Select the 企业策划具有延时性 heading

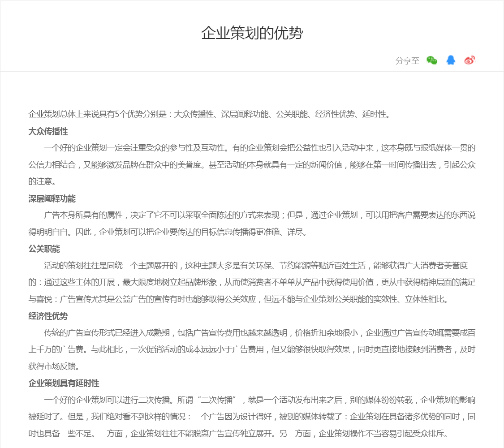click(x=64, y=383)
